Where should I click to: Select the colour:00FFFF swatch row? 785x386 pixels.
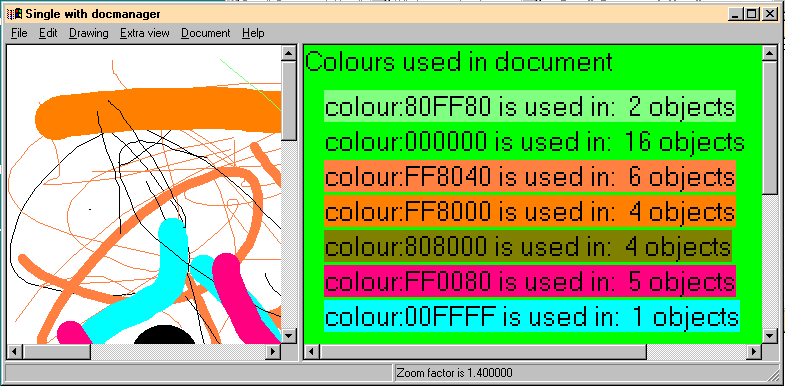pyautogui.click(x=532, y=316)
